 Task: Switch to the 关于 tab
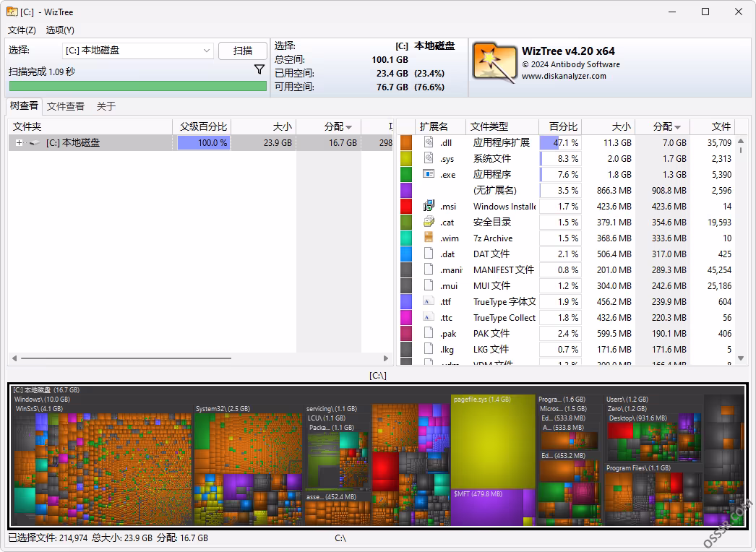pos(106,106)
